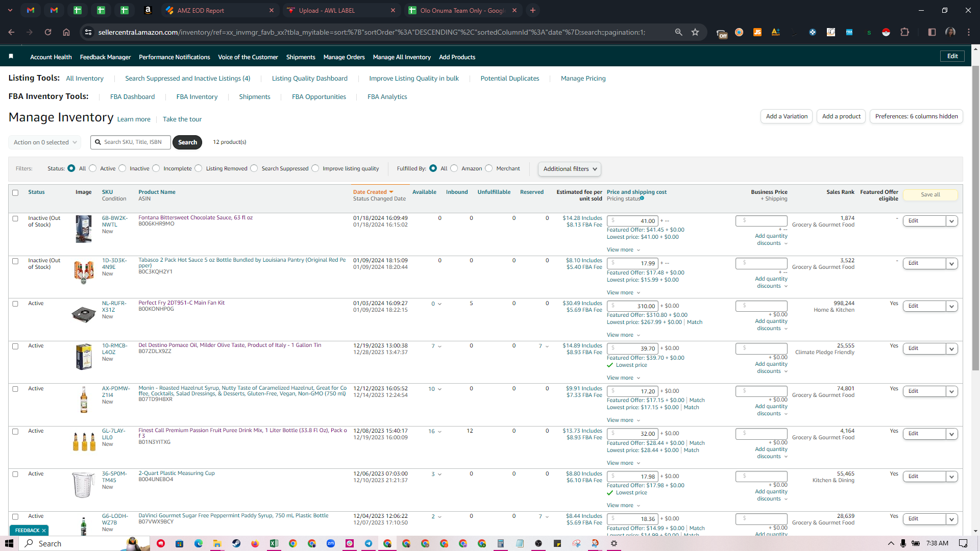
Task: Open the orange JS extension
Action: [757, 32]
